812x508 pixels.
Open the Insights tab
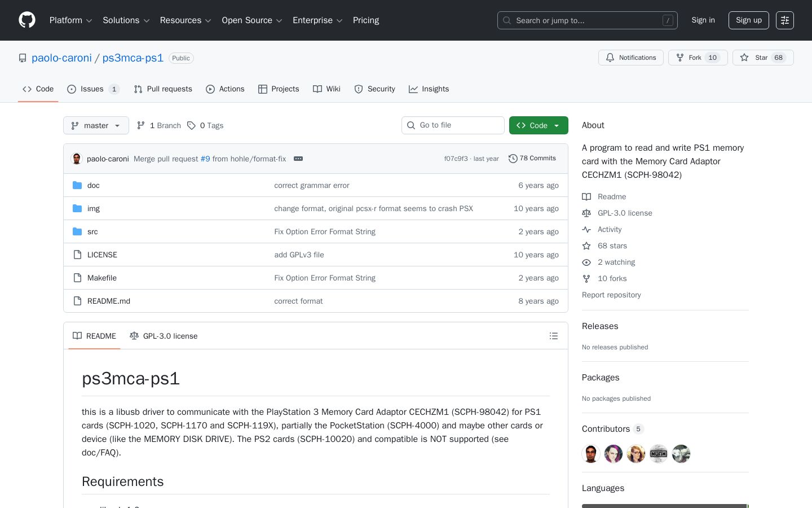tap(429, 89)
